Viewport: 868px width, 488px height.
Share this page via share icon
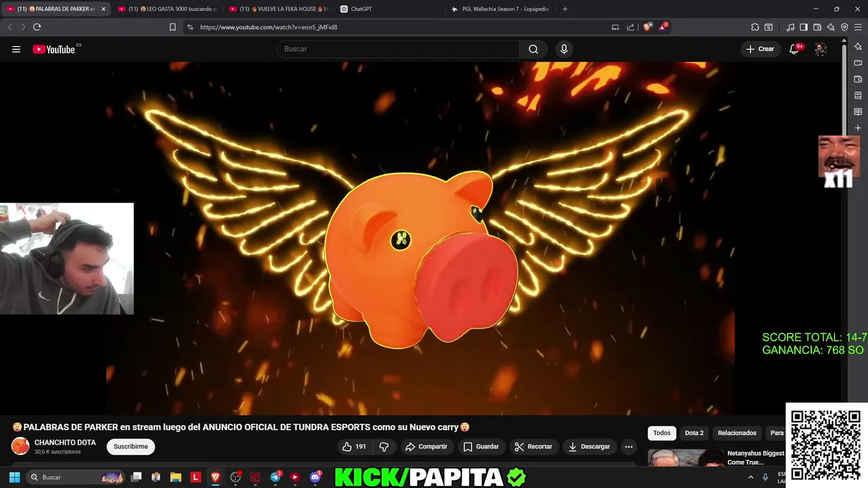tap(631, 27)
